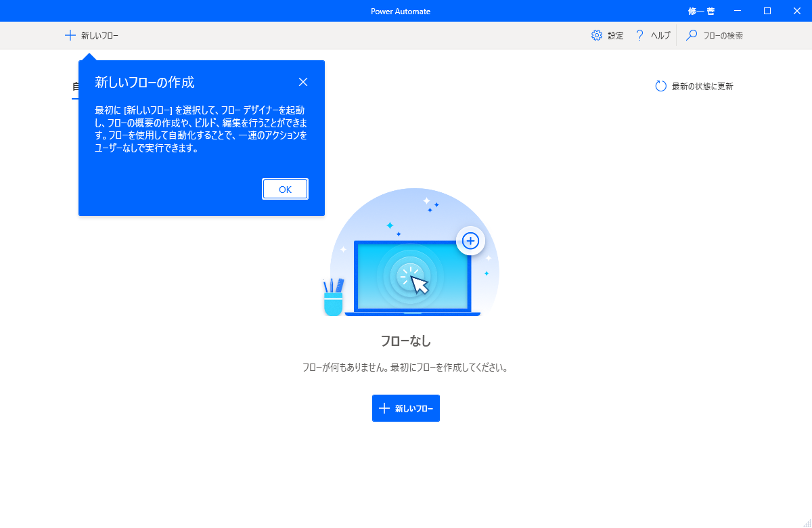Screen dimensions: 812x528
Task: Maximize the Power Automate window
Action: click(x=767, y=11)
